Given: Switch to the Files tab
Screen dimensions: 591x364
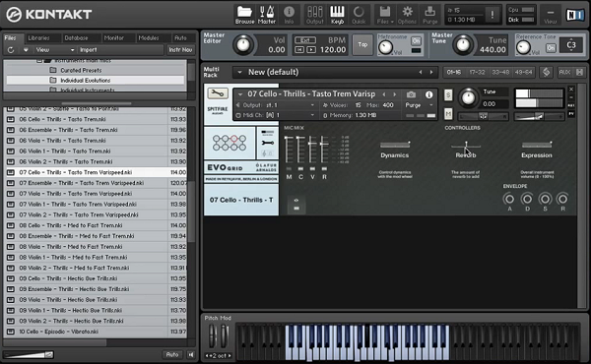Looking at the screenshot, I should tap(11, 38).
